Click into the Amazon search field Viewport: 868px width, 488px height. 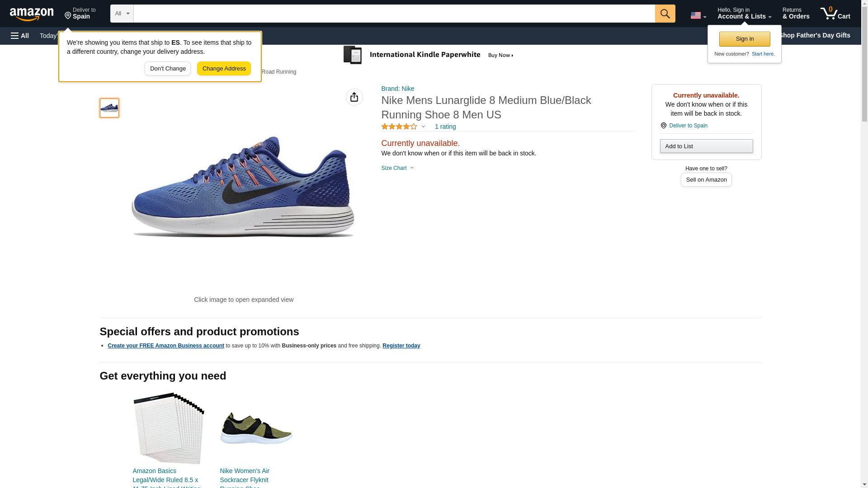pyautogui.click(x=394, y=14)
